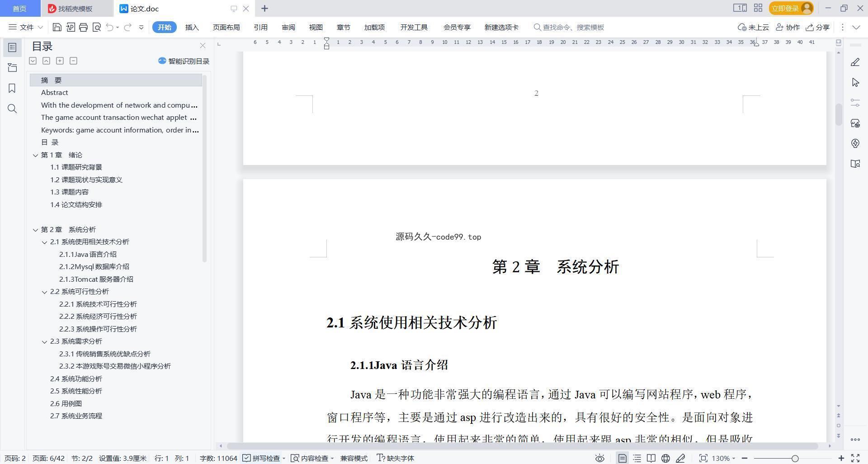This screenshot has height=464, width=868.
Task: Click the pen tool in right sidebar
Action: click(x=855, y=62)
